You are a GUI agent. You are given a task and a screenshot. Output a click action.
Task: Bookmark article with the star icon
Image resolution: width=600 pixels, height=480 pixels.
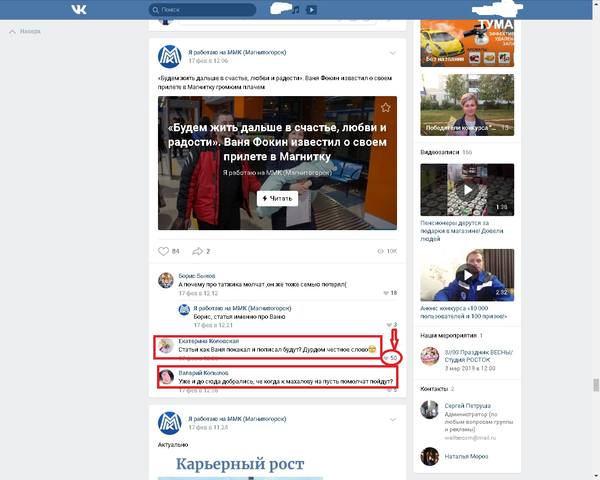coord(385,108)
